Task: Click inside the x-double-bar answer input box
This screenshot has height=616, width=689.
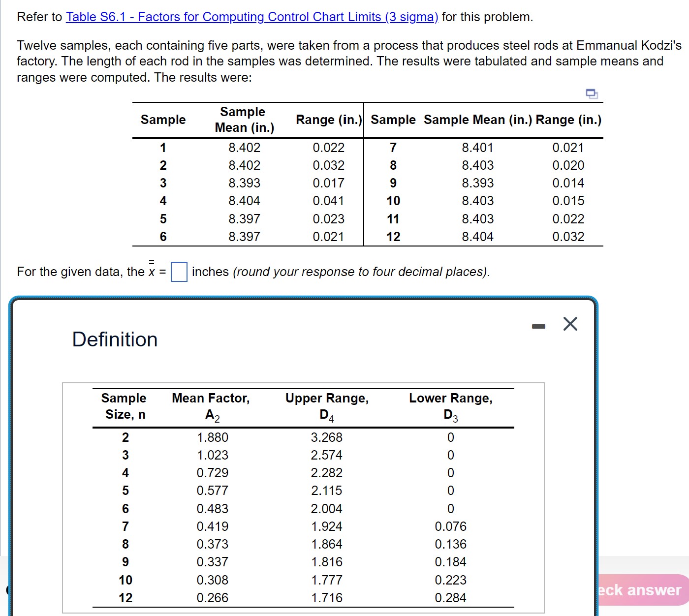Action: pos(179,272)
